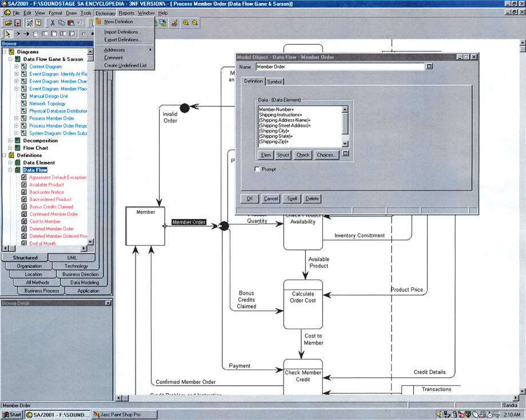Click the Backorder Notice definition icon
Screen dimensions: 526x420
click(x=24, y=192)
